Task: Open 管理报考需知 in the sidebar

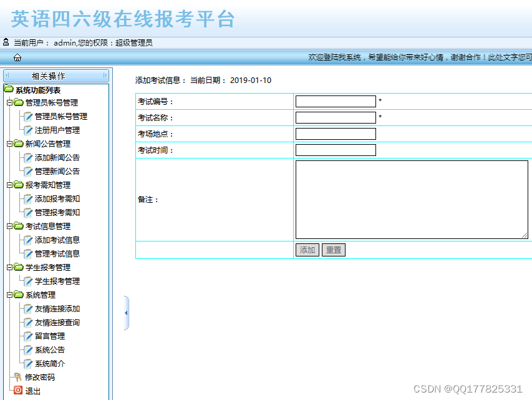Action: point(57,213)
